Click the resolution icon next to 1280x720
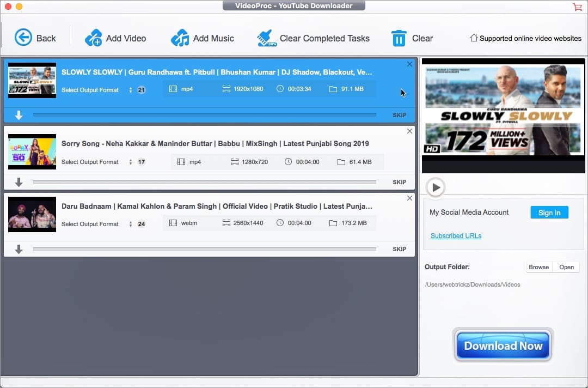Image resolution: width=588 pixels, height=388 pixels. [234, 162]
